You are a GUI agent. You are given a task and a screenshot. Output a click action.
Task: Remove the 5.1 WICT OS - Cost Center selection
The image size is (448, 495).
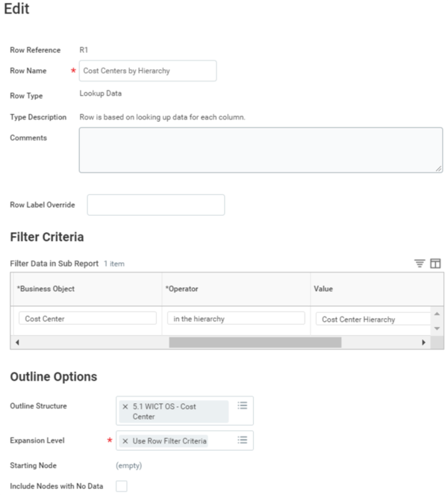click(125, 407)
